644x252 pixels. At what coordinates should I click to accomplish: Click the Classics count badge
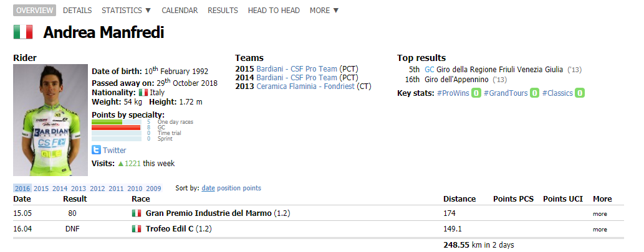pos(579,93)
